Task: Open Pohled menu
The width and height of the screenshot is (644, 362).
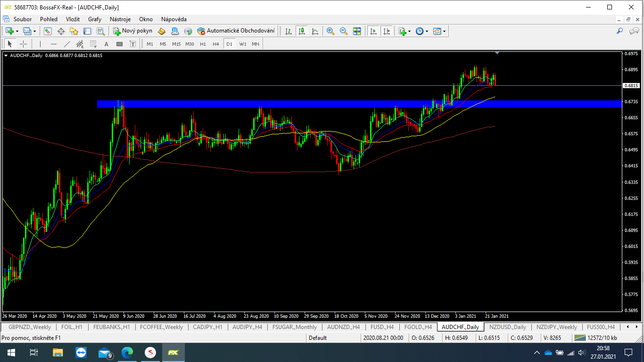Action: coord(49,19)
